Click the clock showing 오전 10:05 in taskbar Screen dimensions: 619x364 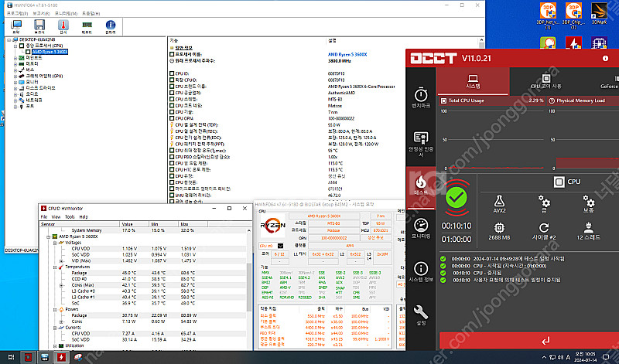(x=586, y=357)
